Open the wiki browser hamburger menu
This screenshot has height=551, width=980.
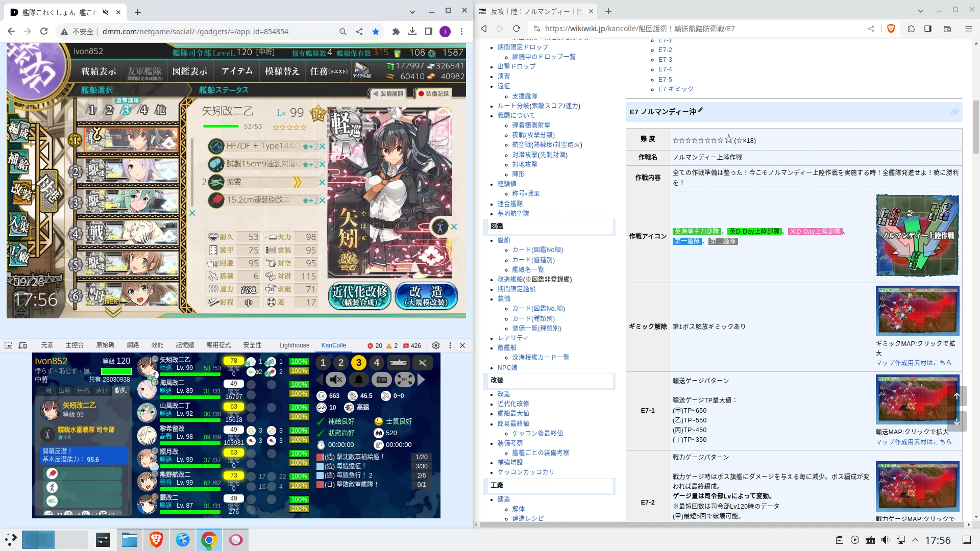(x=968, y=29)
